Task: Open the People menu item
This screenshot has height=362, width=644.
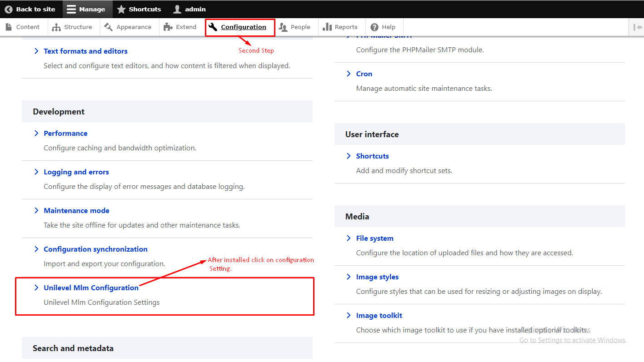Action: [x=300, y=27]
